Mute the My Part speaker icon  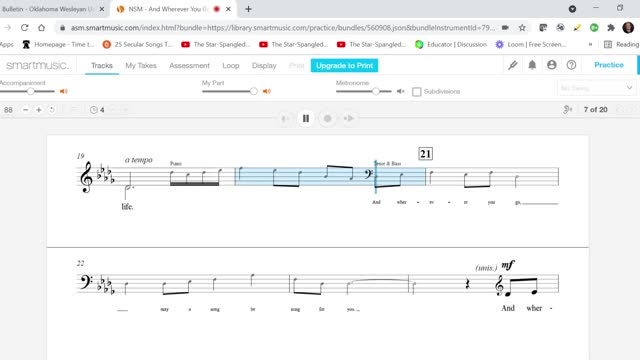pyautogui.click(x=267, y=91)
